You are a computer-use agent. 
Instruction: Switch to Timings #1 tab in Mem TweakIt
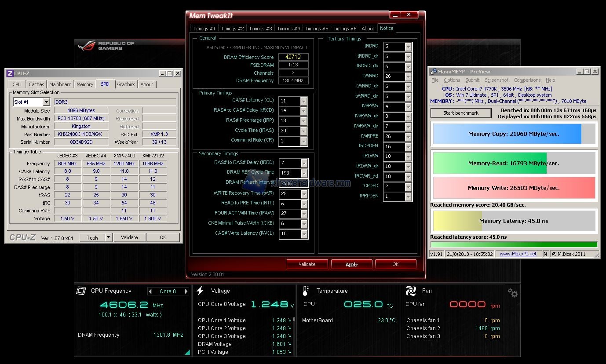pos(204,29)
